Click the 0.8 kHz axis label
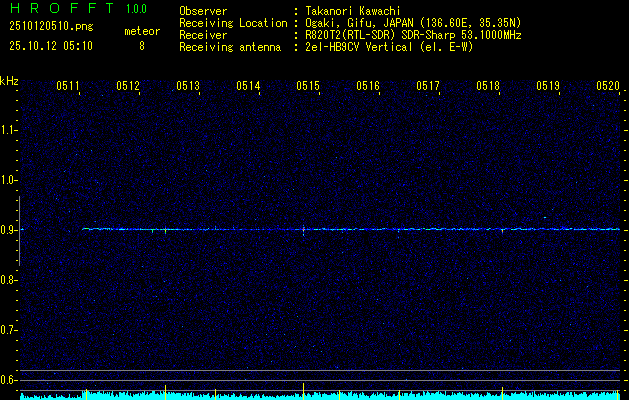Viewport: 629px width, 400px height. pos(8,280)
